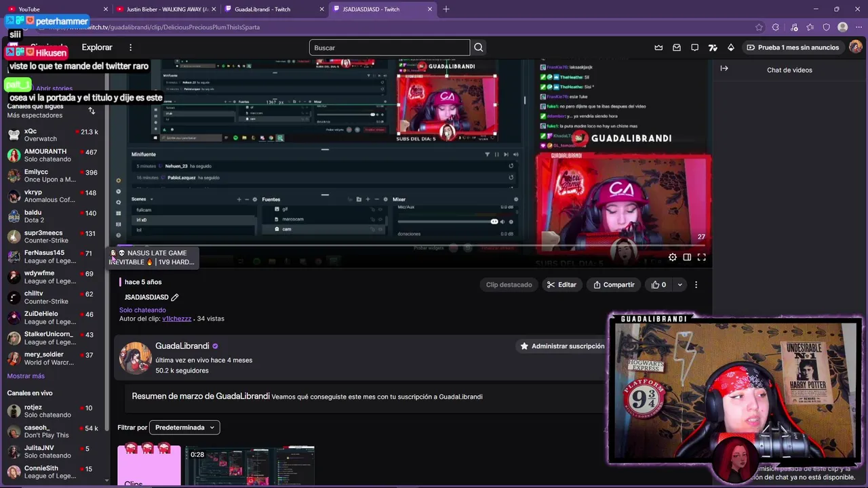Open Twitch notifications inbox icon
Viewport: 868px width, 488px height.
click(x=677, y=47)
